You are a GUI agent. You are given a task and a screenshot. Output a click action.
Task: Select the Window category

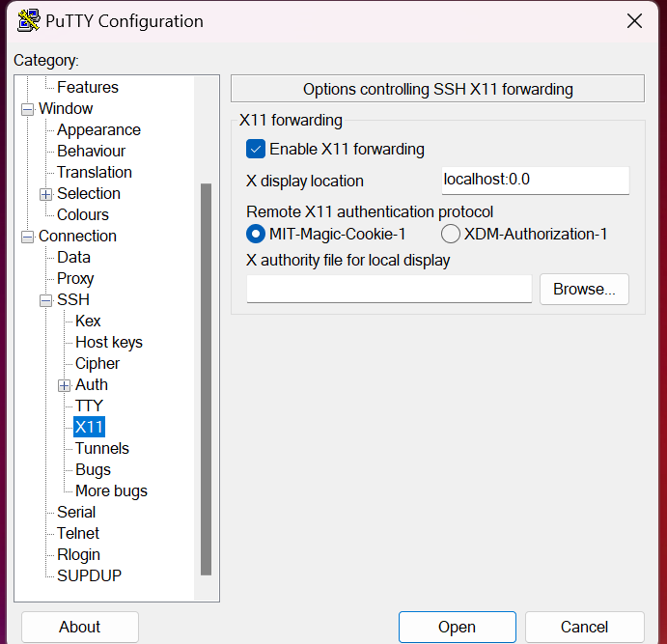coord(66,108)
